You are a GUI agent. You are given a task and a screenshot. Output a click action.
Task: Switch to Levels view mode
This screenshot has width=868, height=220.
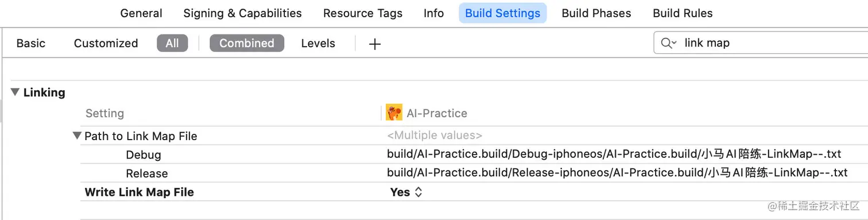(318, 43)
